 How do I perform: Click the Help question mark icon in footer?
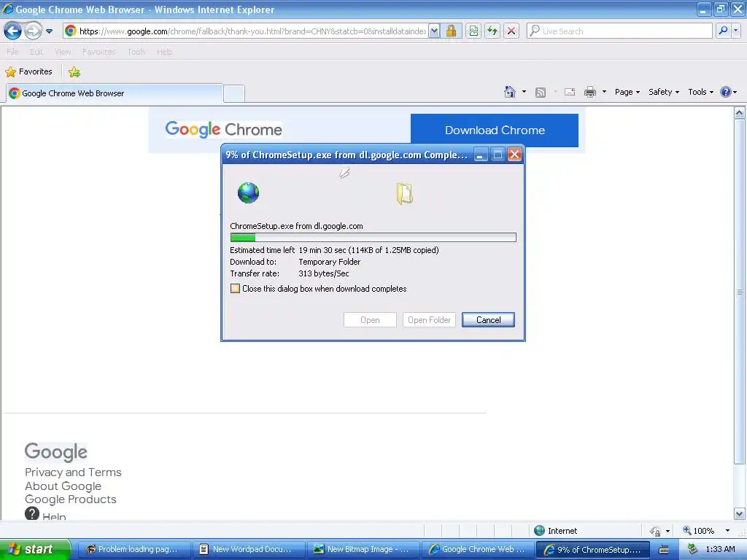click(x=32, y=513)
